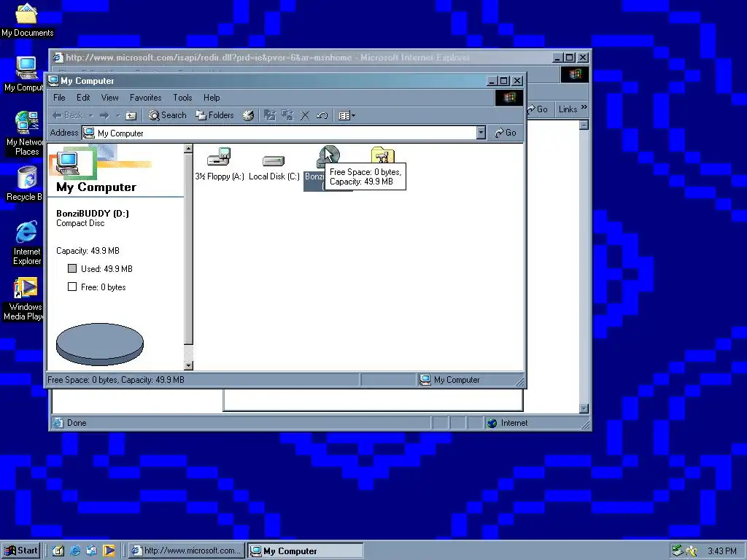Expand the Address bar dropdown in My Computer
The image size is (747, 560).
(481, 133)
